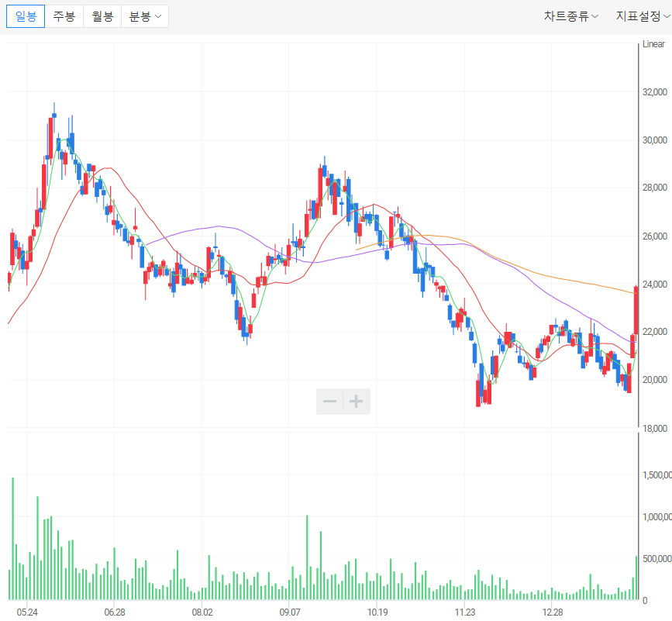Zoom in the chart with plus button
Screen dimensions: 672x621
[x=356, y=402]
